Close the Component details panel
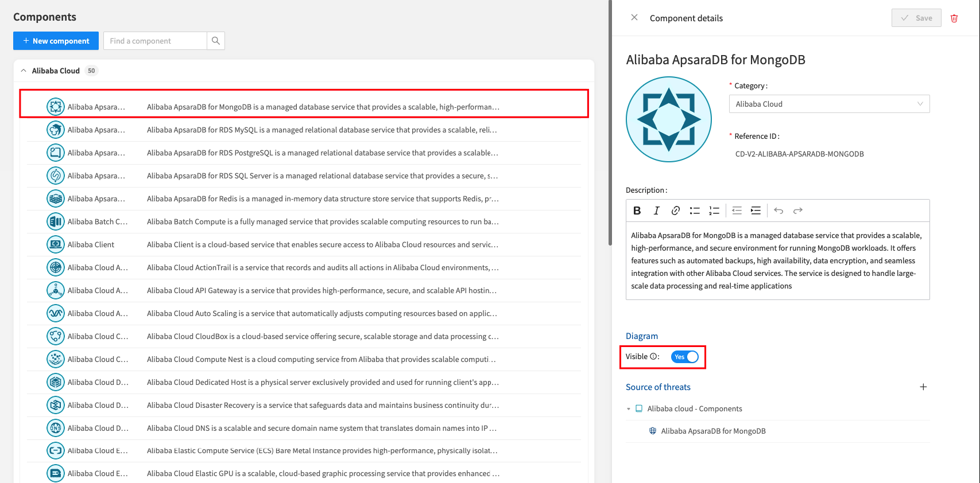 click(x=634, y=18)
